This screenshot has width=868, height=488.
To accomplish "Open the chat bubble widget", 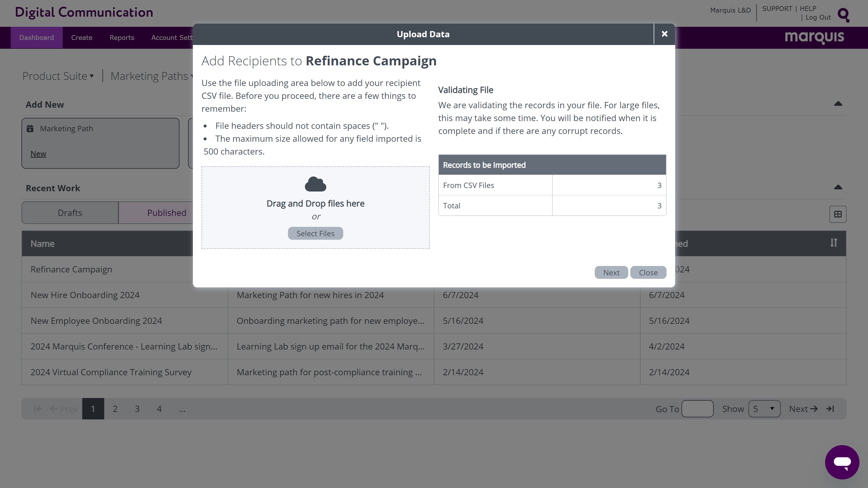I will (x=842, y=462).
